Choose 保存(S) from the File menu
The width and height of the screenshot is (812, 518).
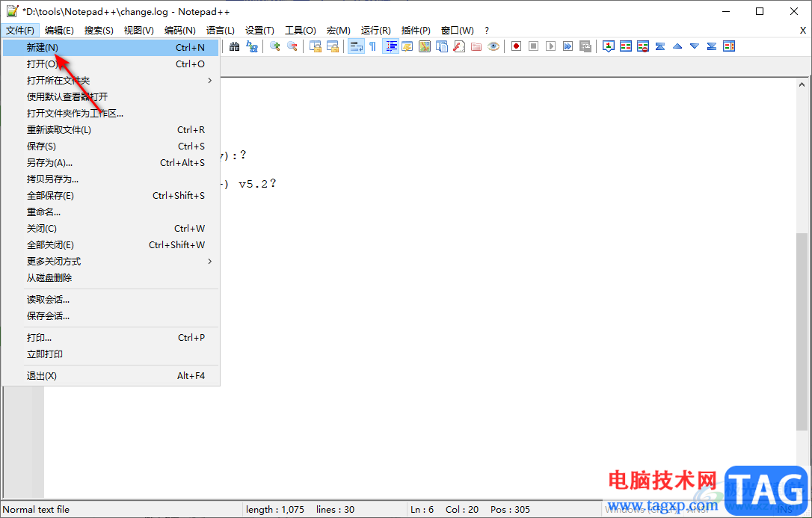(x=111, y=147)
